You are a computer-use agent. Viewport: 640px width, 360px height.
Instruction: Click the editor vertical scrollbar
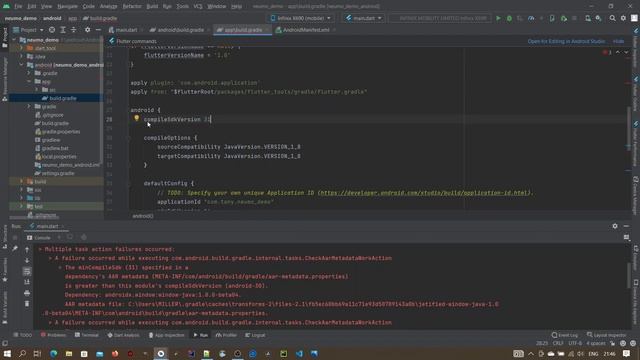[629, 129]
